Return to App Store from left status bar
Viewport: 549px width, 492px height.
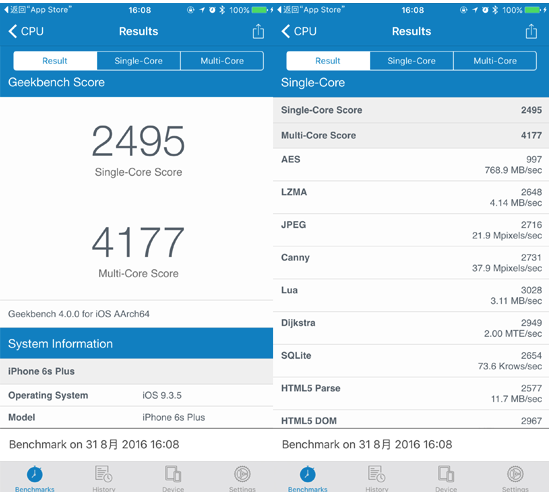coord(38,10)
